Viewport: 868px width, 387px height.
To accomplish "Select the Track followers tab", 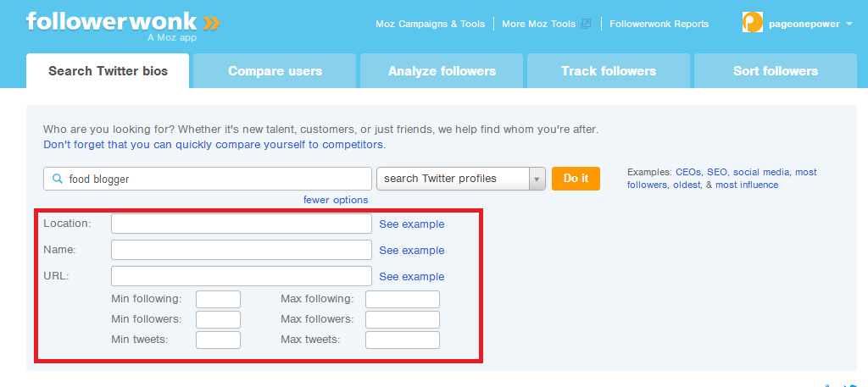I will point(609,71).
